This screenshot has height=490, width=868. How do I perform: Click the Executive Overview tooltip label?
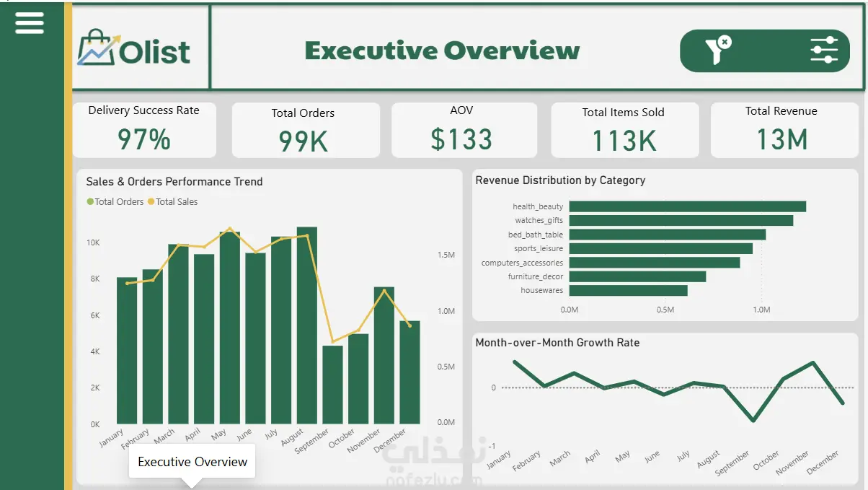[192, 462]
